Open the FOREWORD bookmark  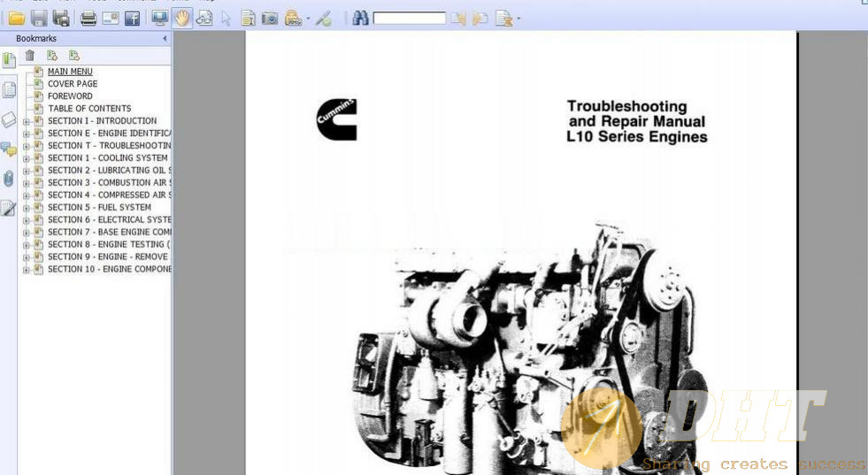point(70,96)
